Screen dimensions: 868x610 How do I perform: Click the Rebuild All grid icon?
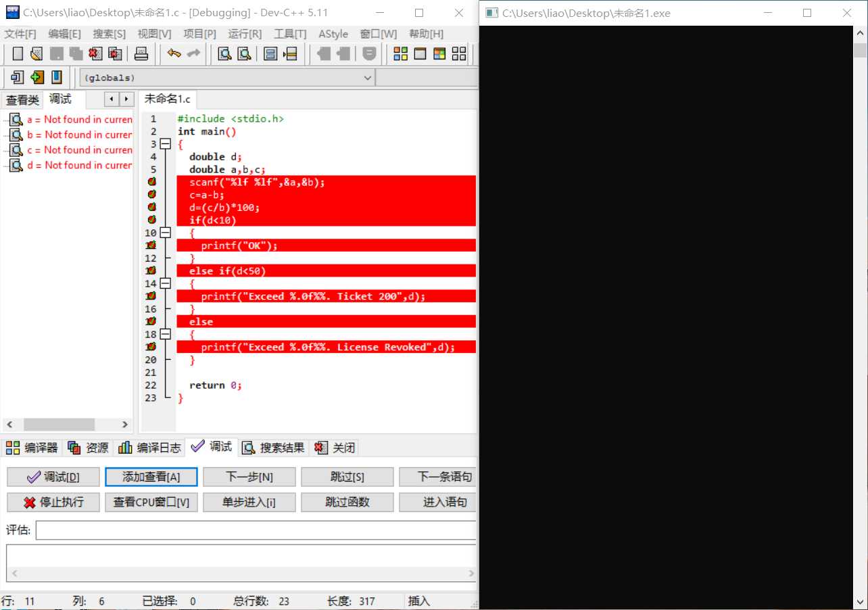459,53
